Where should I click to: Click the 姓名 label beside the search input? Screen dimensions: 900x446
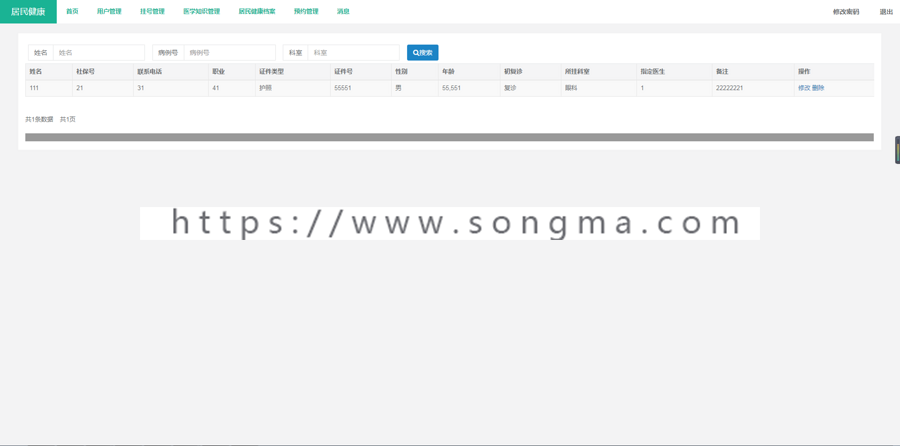(41, 52)
